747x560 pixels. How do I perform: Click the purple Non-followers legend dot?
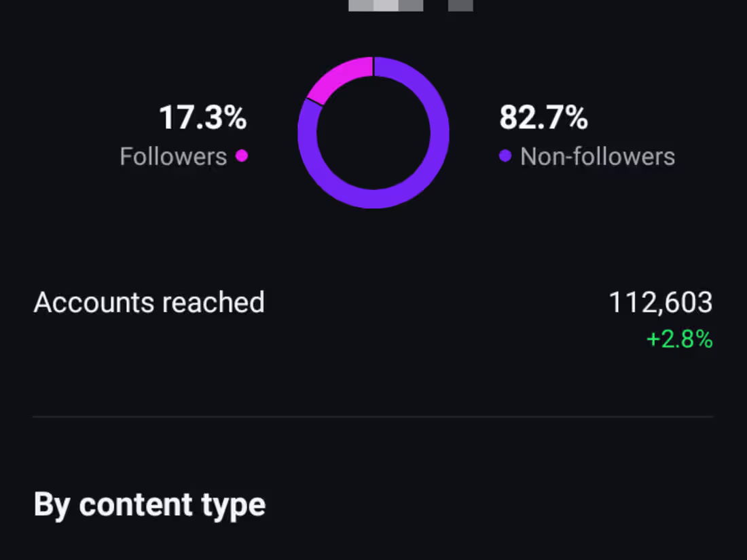click(x=505, y=156)
